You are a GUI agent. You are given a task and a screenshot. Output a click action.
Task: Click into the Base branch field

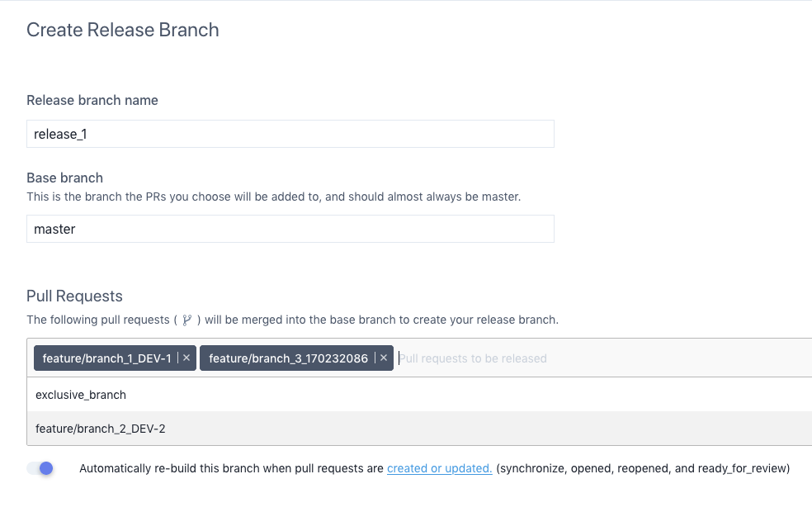click(x=290, y=229)
